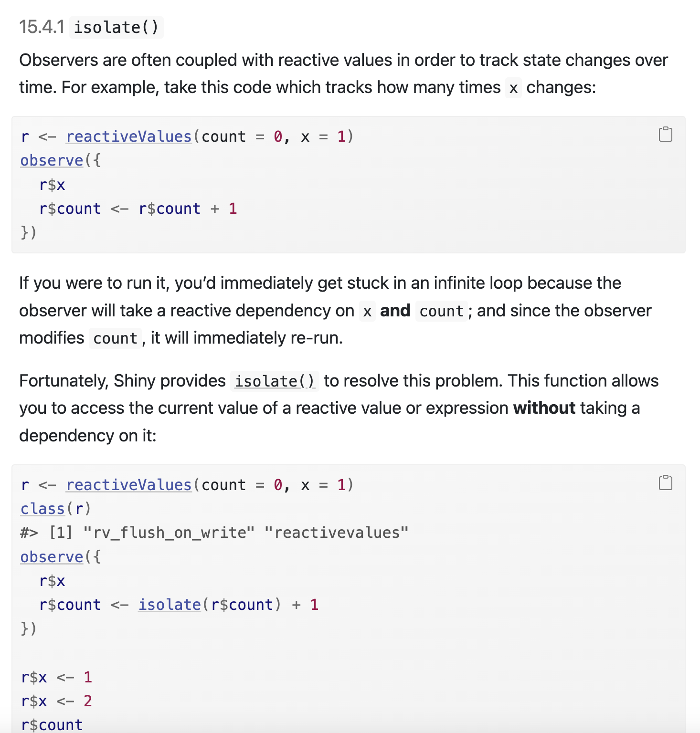This screenshot has height=733, width=700.
Task: Copy the second isolate example code block
Action: 665,483
